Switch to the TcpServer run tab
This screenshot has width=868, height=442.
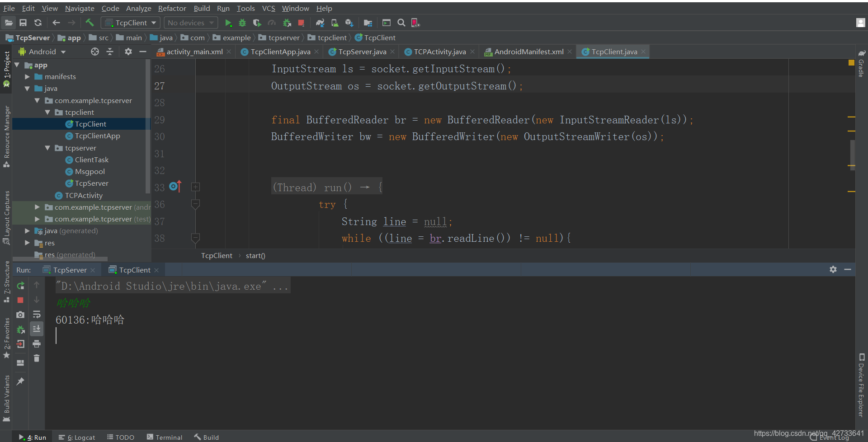(x=70, y=270)
